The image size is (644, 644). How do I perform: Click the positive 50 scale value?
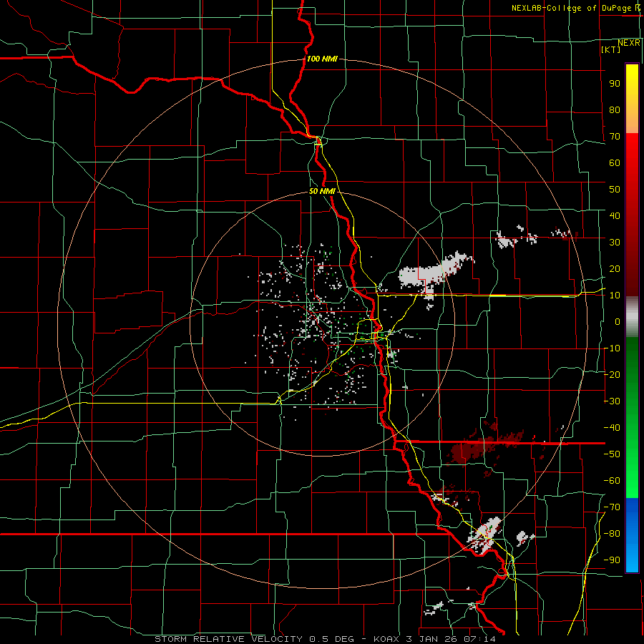[615, 190]
